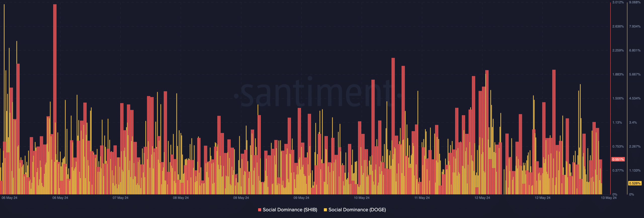Click the 7.934% axis value
This screenshot has height=218, width=644.
tap(635, 26)
